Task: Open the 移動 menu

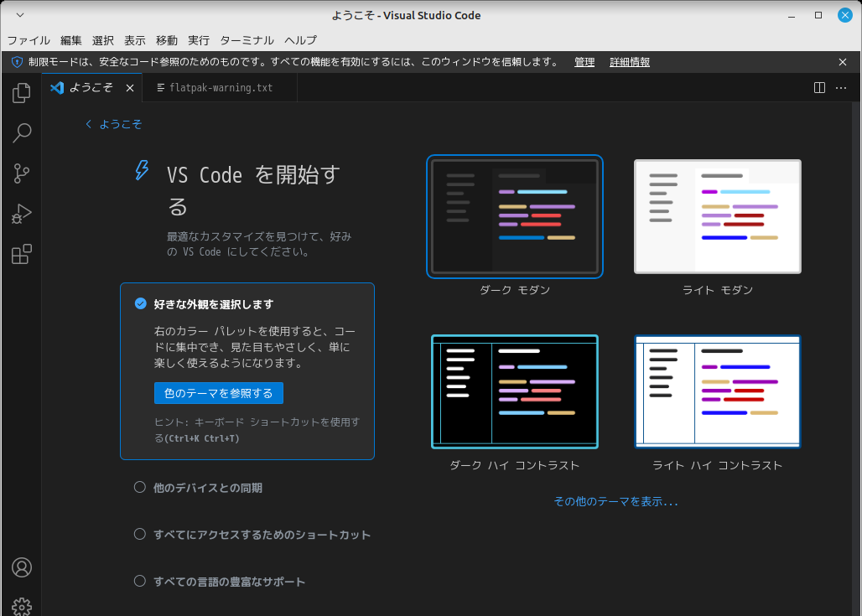Action: point(167,40)
